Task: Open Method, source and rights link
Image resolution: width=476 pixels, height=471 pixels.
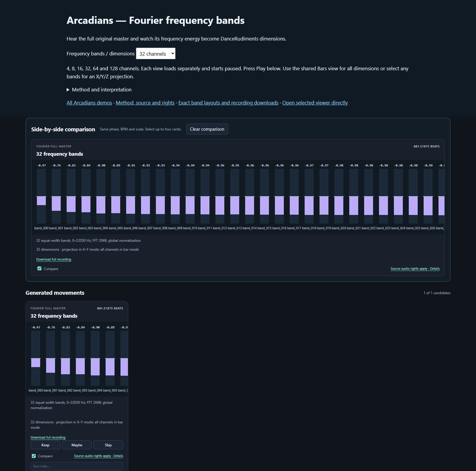Action: pyautogui.click(x=145, y=103)
